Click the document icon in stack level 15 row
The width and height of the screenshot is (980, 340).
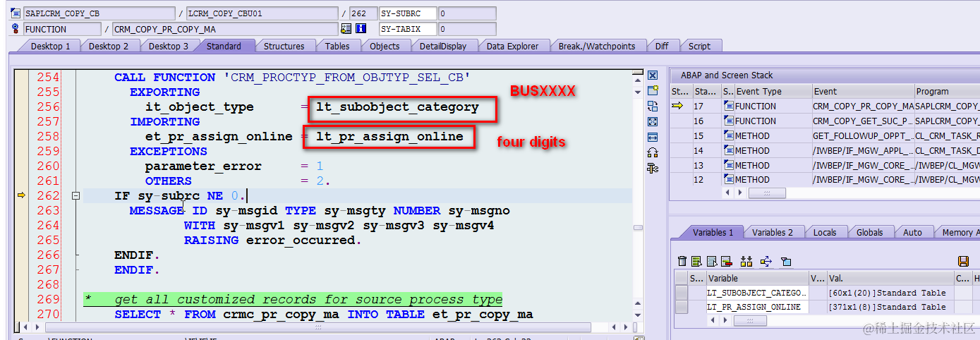728,135
